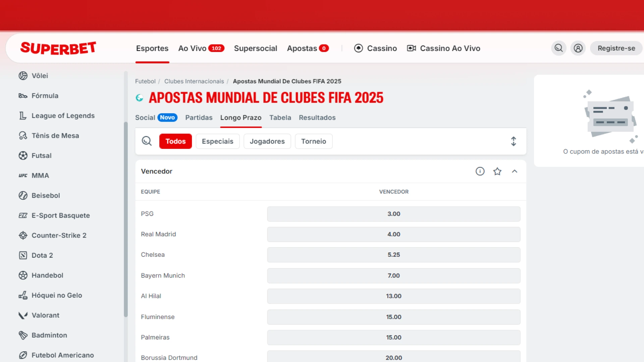Click the Novo badge on Social tab

167,118
